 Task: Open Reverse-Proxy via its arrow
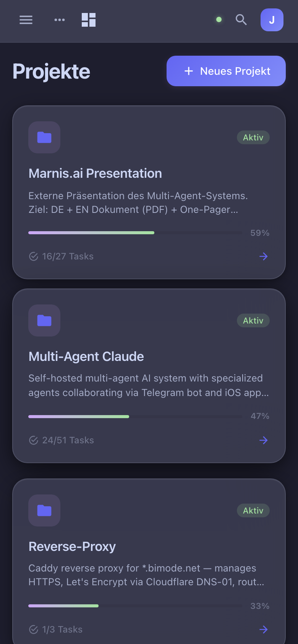263,630
